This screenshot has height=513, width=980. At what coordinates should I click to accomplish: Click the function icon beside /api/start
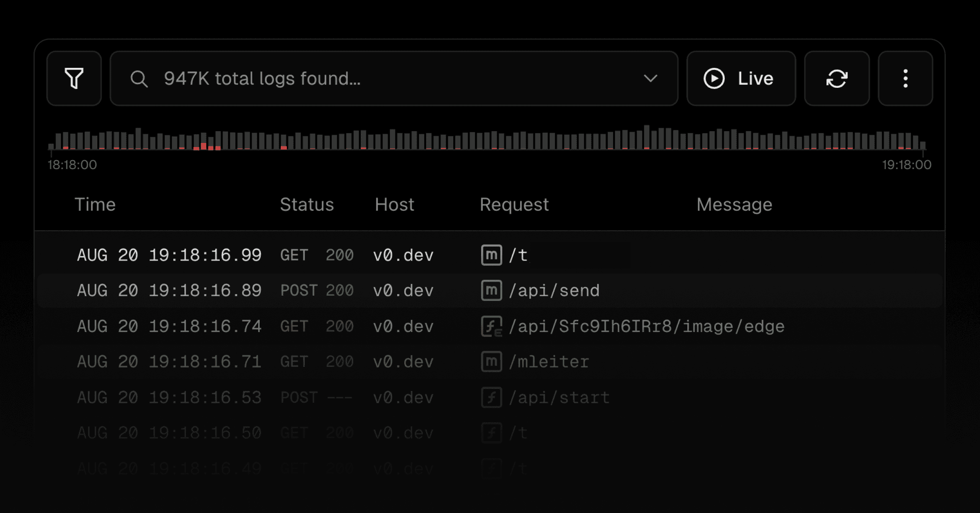[491, 398]
